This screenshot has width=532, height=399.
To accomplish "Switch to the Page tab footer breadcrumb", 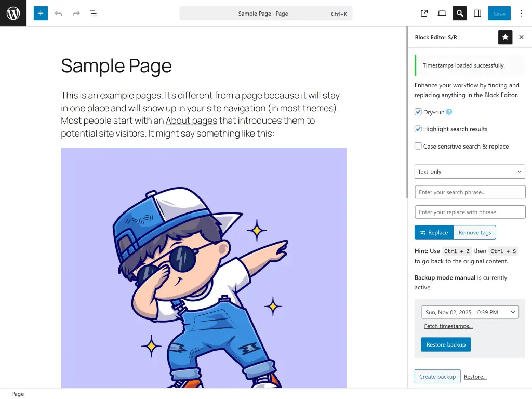I will [17, 394].
